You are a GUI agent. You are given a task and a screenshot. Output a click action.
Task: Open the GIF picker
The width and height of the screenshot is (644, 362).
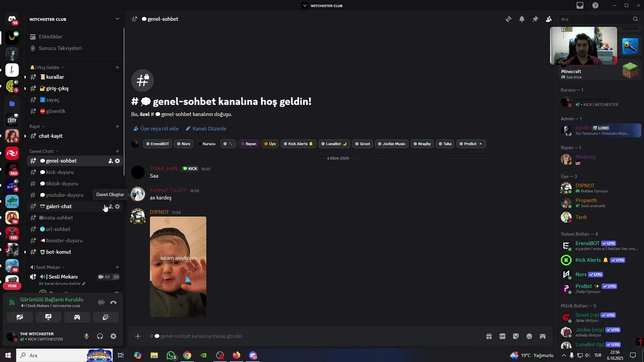tap(502, 336)
